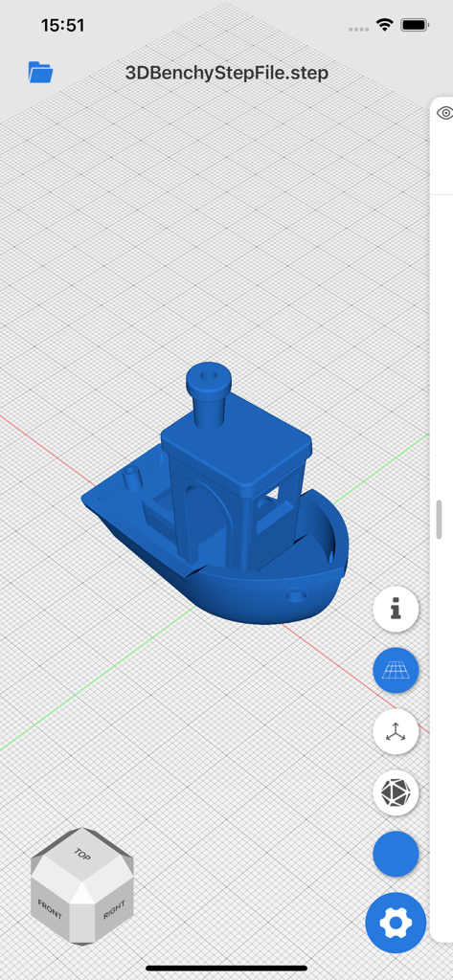Pick model color from the blue circle
Viewport: 453px width, 980px height.
[396, 854]
